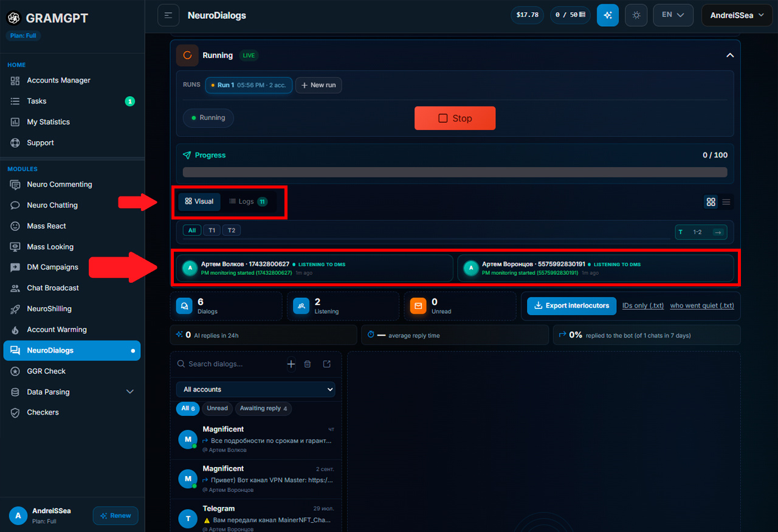Toggle light theme sun icon
The image size is (778, 532).
636,15
